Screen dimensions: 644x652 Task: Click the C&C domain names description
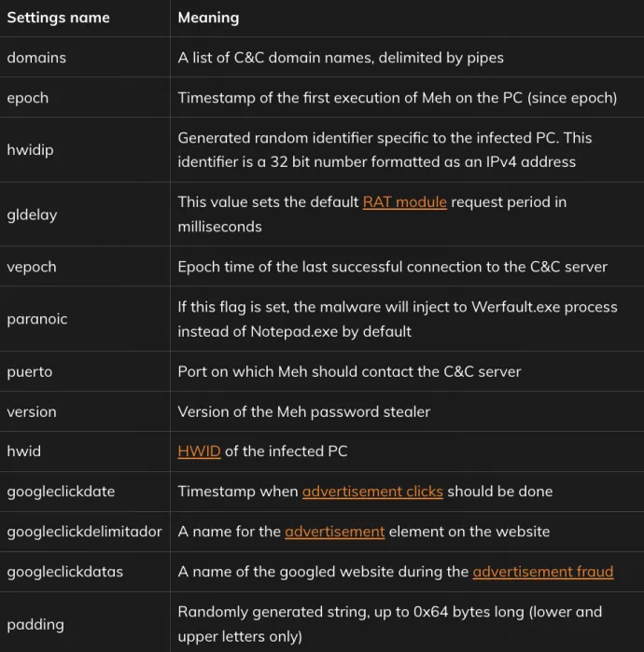click(341, 58)
